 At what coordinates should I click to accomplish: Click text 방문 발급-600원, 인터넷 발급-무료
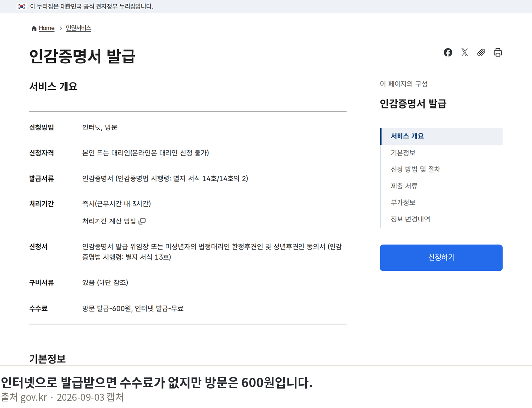tap(133, 309)
